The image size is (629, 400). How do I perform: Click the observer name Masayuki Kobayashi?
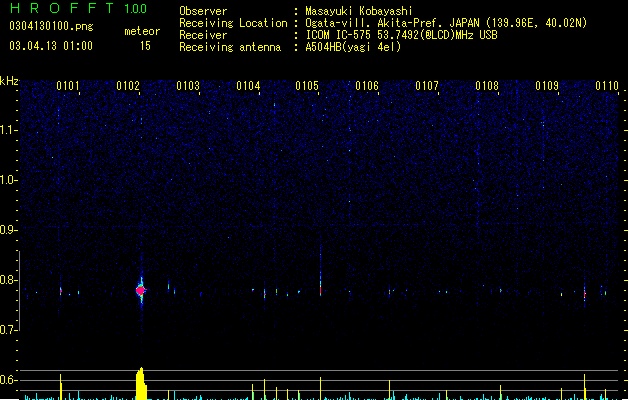tap(359, 11)
